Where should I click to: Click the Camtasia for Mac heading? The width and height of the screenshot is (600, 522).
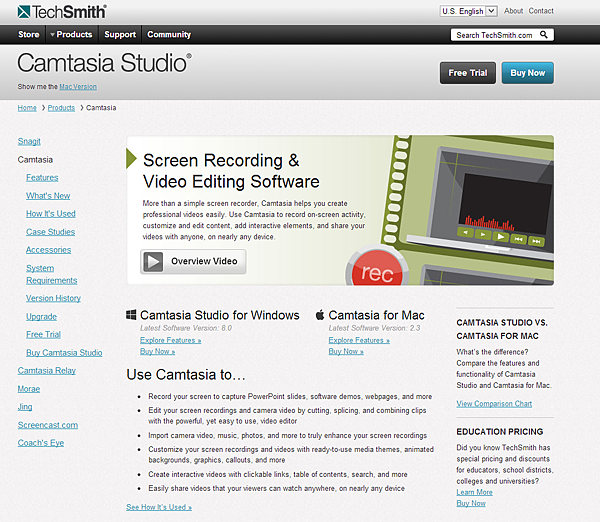pyautogui.click(x=377, y=315)
